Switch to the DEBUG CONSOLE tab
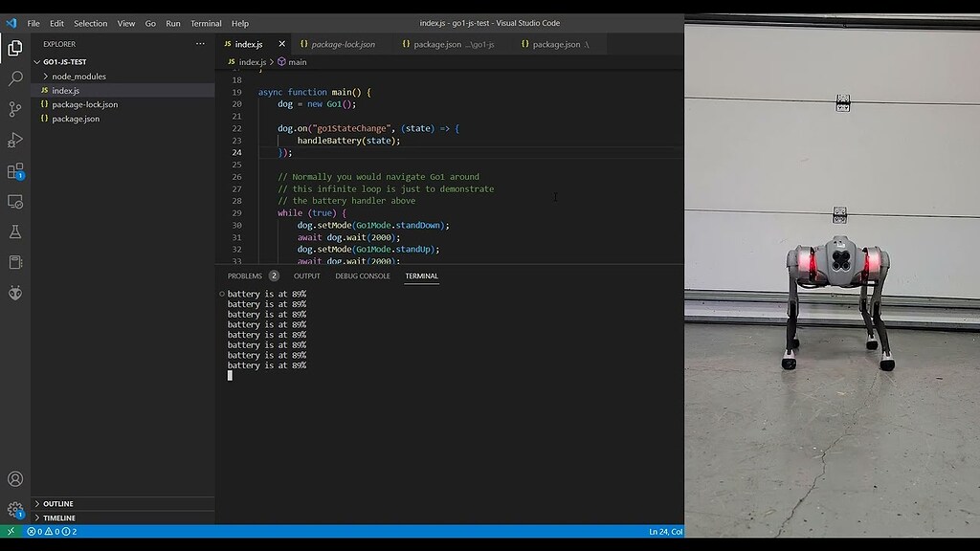 362,275
